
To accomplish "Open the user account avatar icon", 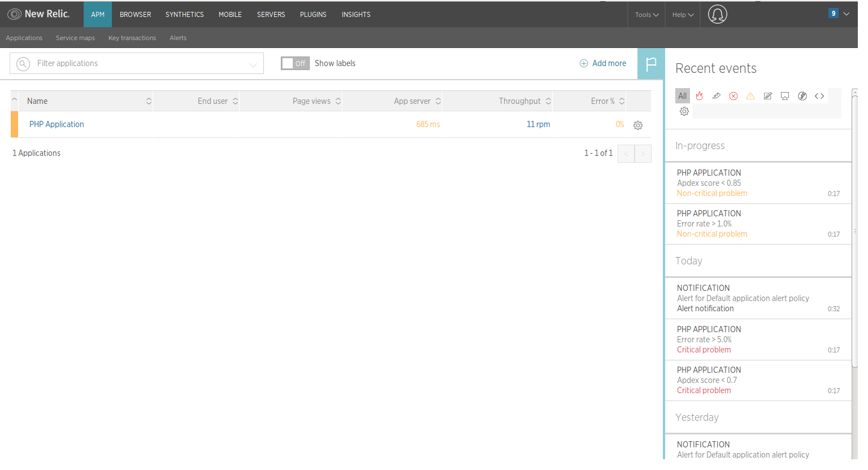I will click(x=717, y=14).
